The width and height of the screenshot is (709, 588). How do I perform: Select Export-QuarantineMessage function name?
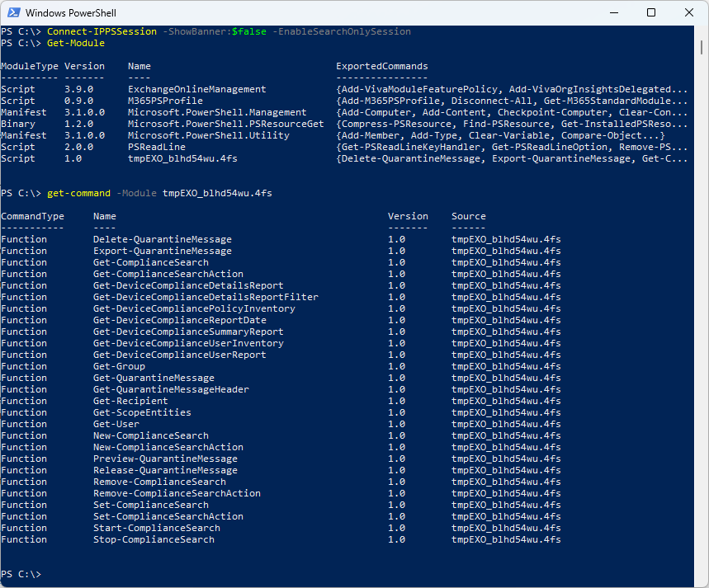pos(163,251)
